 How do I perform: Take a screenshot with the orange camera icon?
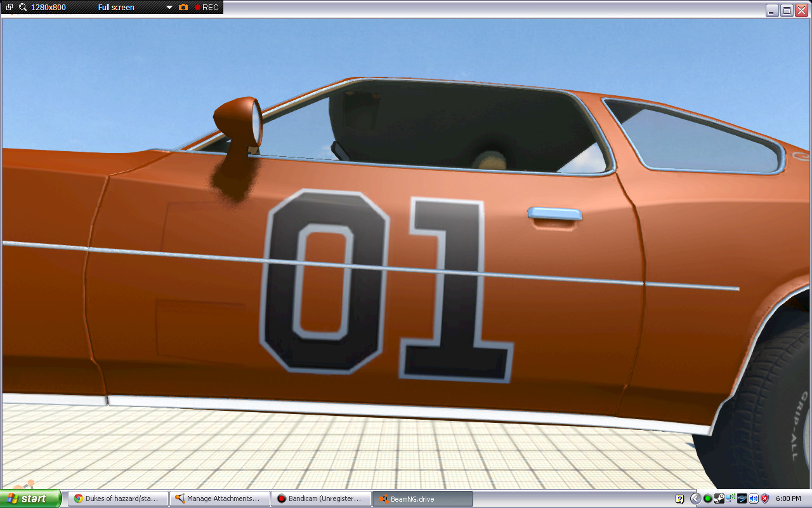pyautogui.click(x=183, y=7)
